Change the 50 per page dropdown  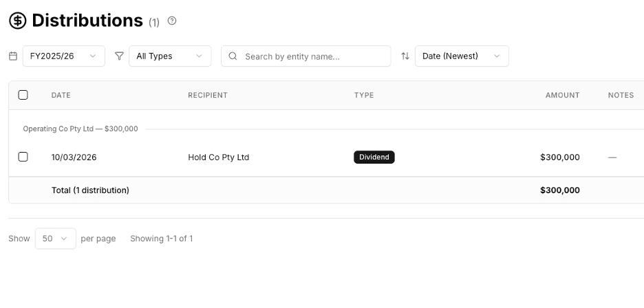55,239
